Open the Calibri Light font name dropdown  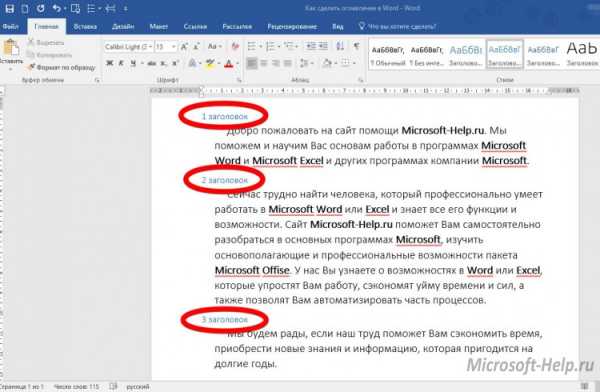[x=150, y=47]
